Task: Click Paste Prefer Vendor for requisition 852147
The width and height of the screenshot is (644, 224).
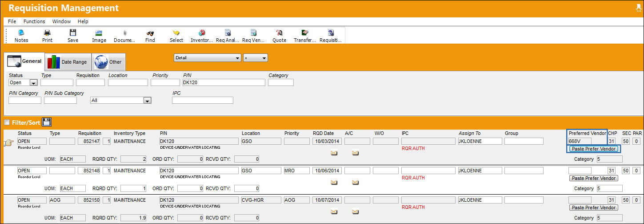Action: click(x=593, y=149)
